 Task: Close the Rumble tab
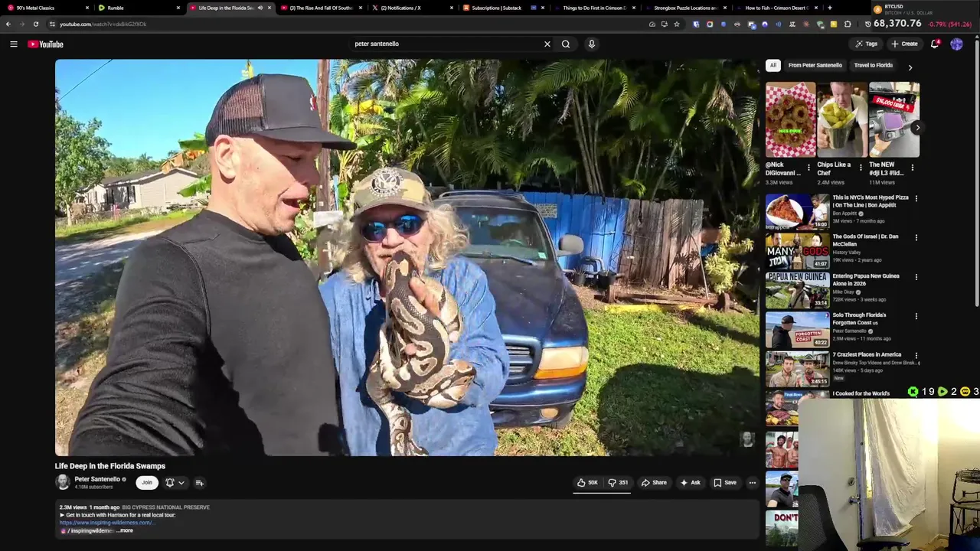(178, 8)
